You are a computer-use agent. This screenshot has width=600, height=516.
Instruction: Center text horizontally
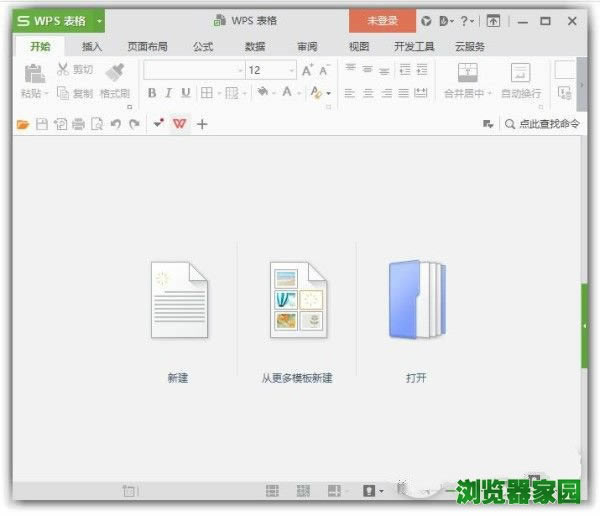point(368,93)
